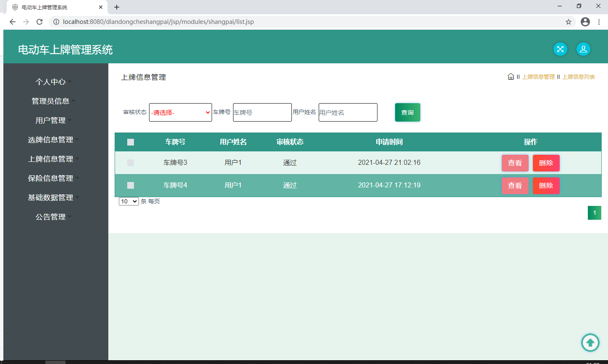
Task: Check the checkbox for row 车牌号3
Action: pos(131,163)
